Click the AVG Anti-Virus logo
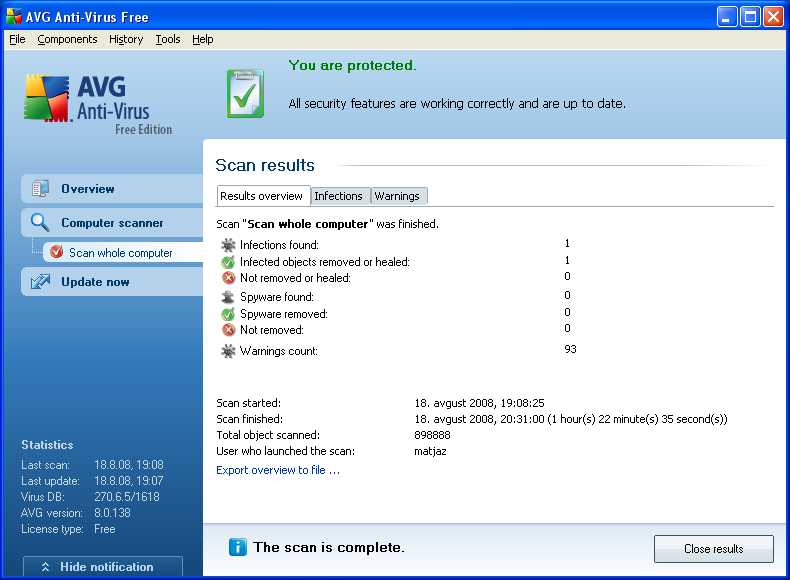790x580 pixels. coord(98,104)
